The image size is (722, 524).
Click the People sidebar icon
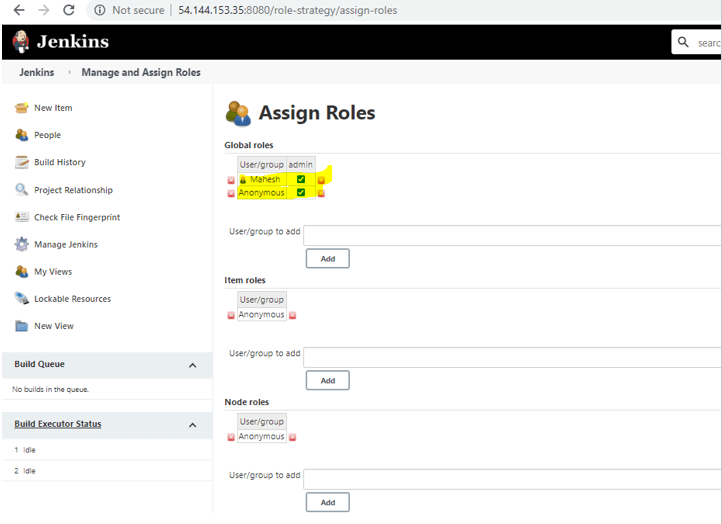[21, 135]
